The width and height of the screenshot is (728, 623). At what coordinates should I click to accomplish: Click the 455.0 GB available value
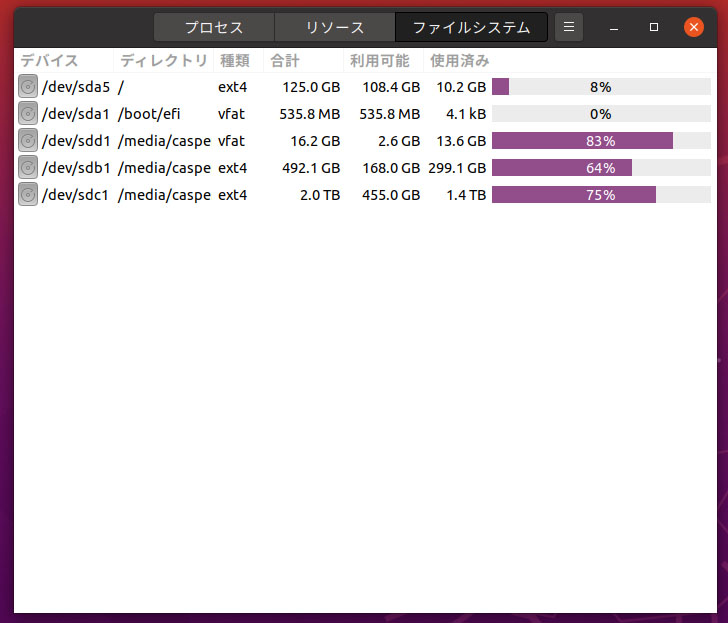coord(391,195)
